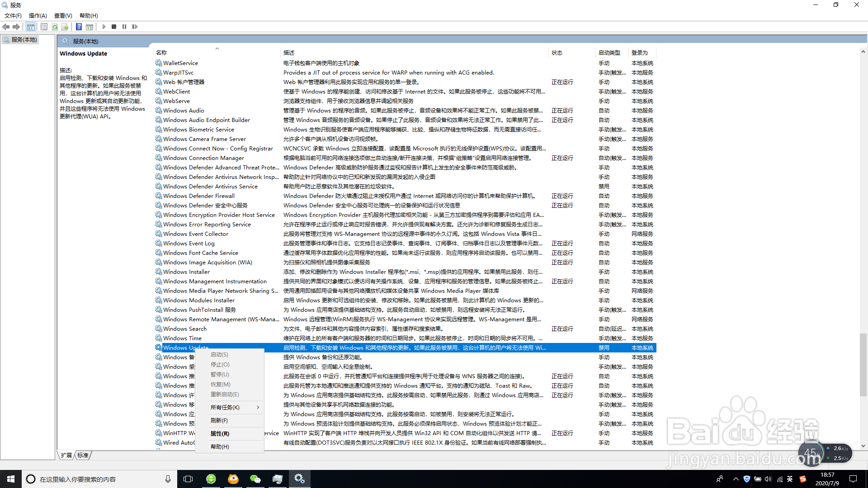Viewport: 868px width, 488px height.
Task: Open the 操作(A) menu
Action: tap(38, 15)
